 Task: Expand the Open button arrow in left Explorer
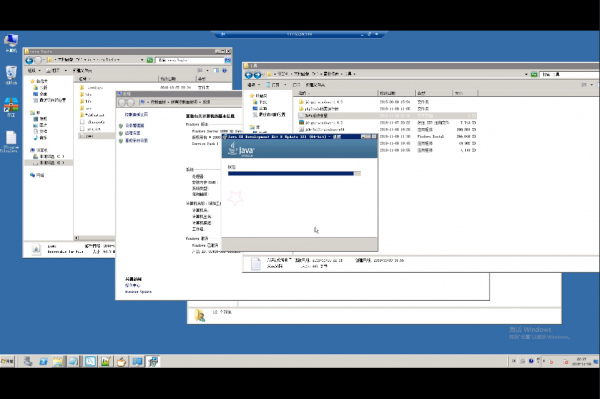tap(66, 70)
